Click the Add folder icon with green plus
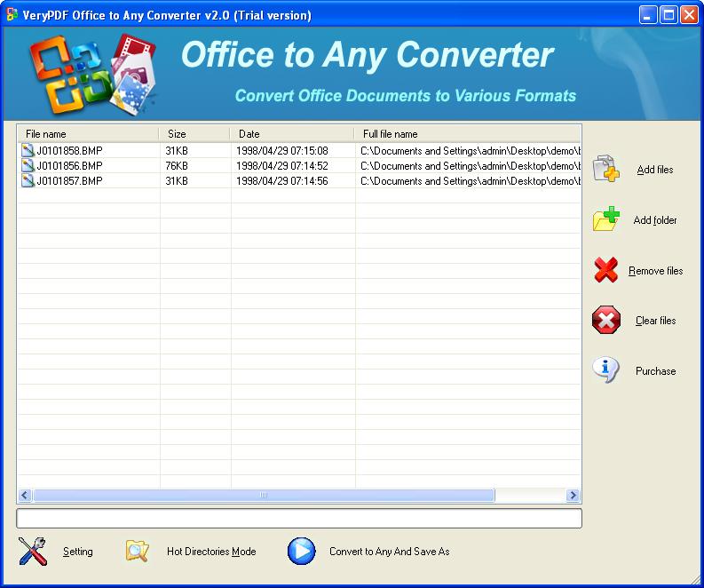 605,219
